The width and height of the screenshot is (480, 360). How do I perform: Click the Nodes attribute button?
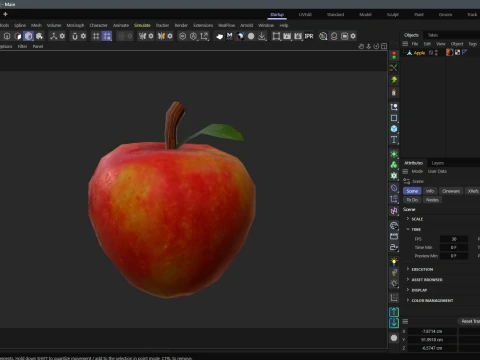(x=432, y=200)
